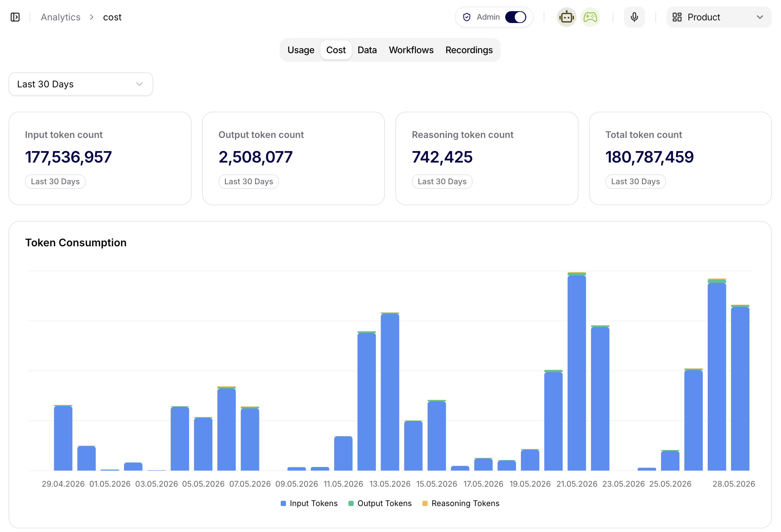Toggle the Admin switch off

click(x=515, y=17)
